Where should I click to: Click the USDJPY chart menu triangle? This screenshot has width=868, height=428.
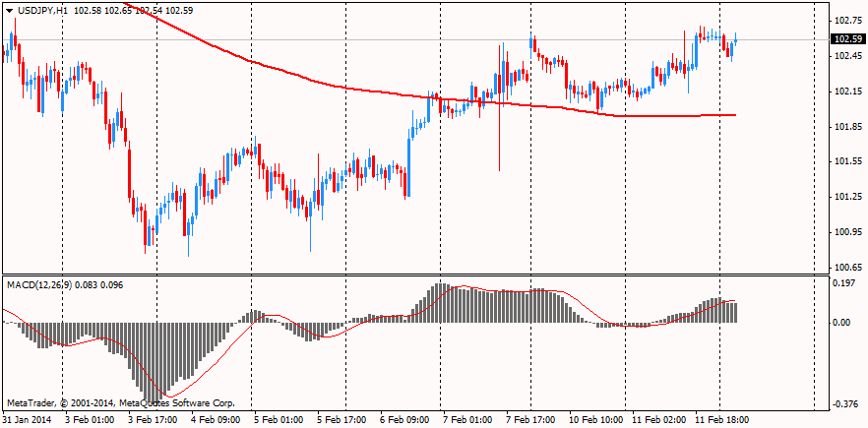click(x=10, y=10)
